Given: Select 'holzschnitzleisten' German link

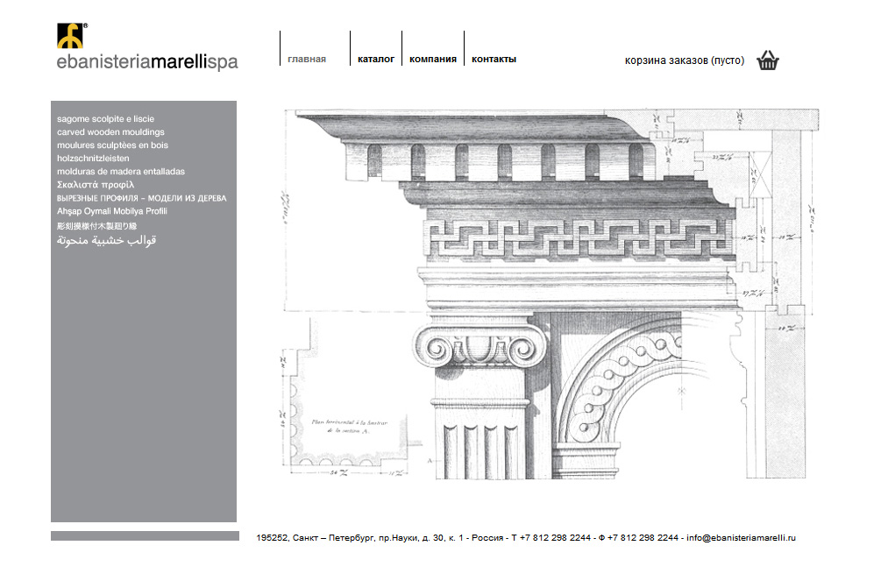Looking at the screenshot, I should point(93,159).
